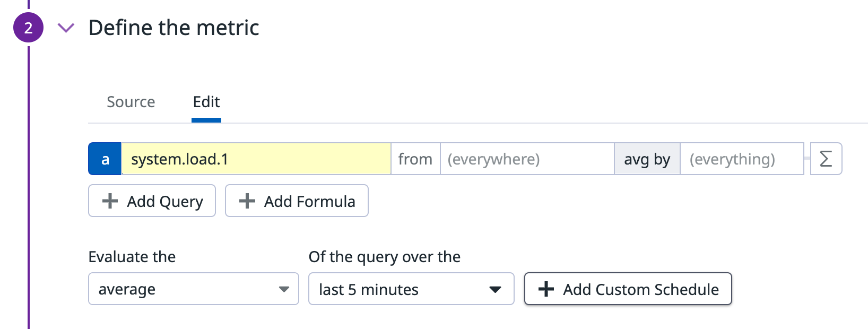Click the system.load.1 metric field
This screenshot has height=329, width=868.
256,159
